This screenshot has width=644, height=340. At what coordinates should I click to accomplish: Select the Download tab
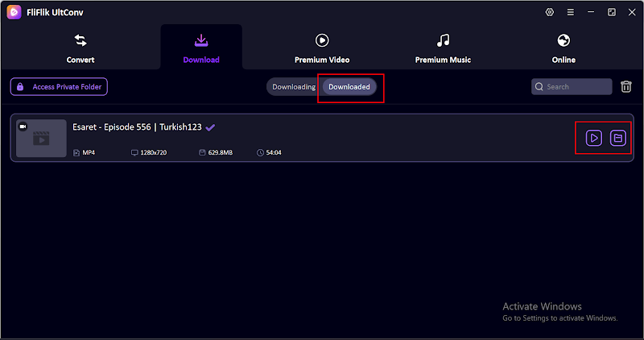click(x=201, y=48)
